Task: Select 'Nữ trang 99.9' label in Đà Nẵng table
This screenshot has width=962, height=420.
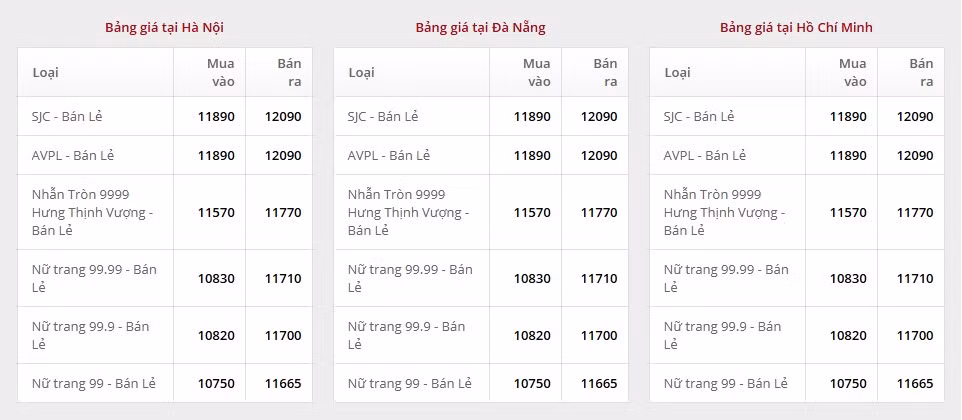Action: pos(390,327)
